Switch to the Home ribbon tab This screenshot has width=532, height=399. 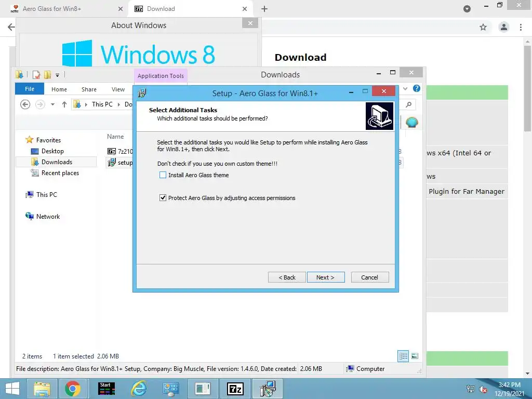point(59,89)
